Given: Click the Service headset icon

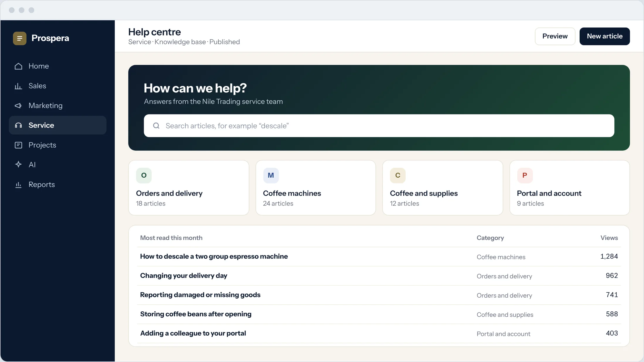Looking at the screenshot, I should point(18,125).
